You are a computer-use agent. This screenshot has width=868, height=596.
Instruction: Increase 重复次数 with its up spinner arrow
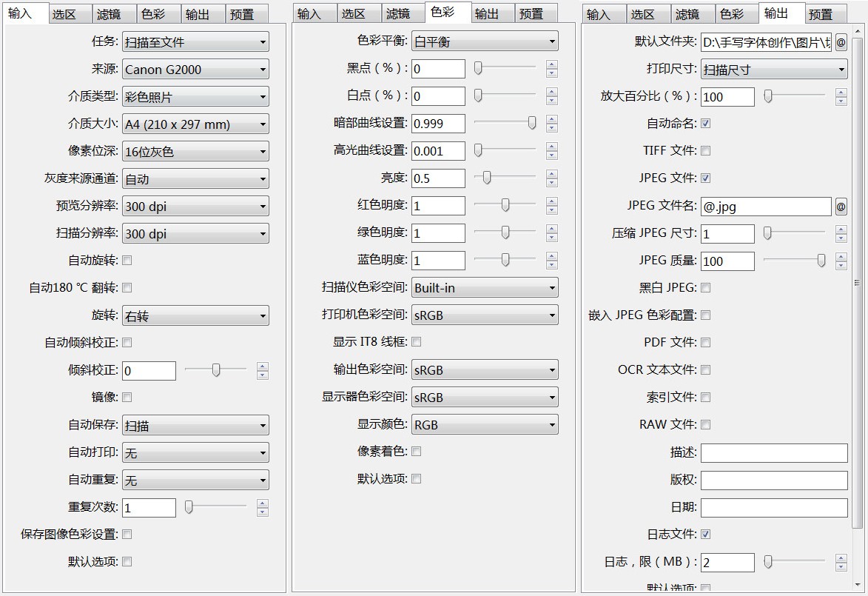point(263,503)
